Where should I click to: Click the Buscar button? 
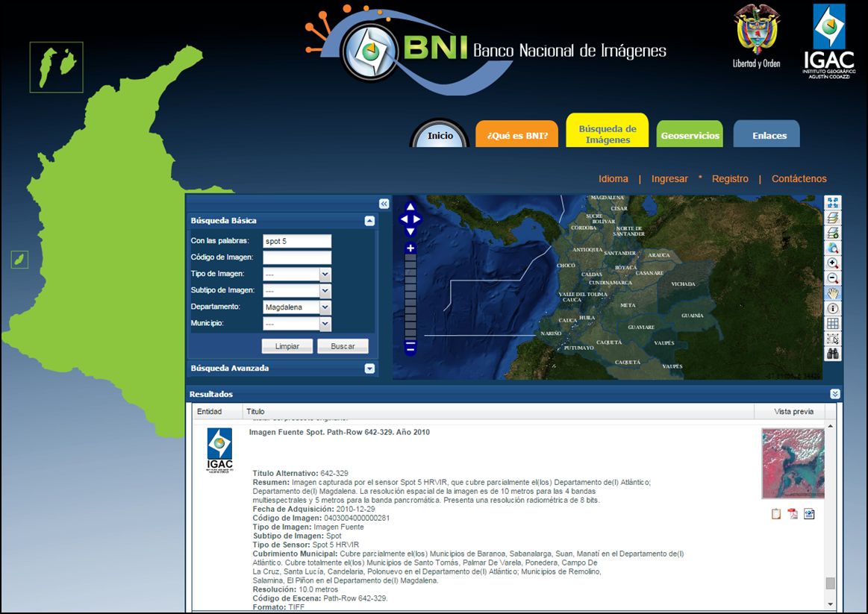tap(343, 346)
